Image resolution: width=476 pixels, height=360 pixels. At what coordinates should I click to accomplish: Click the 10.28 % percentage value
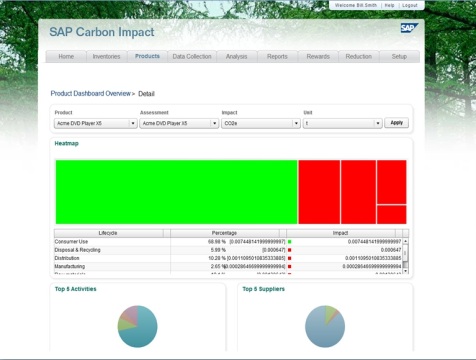(x=217, y=258)
